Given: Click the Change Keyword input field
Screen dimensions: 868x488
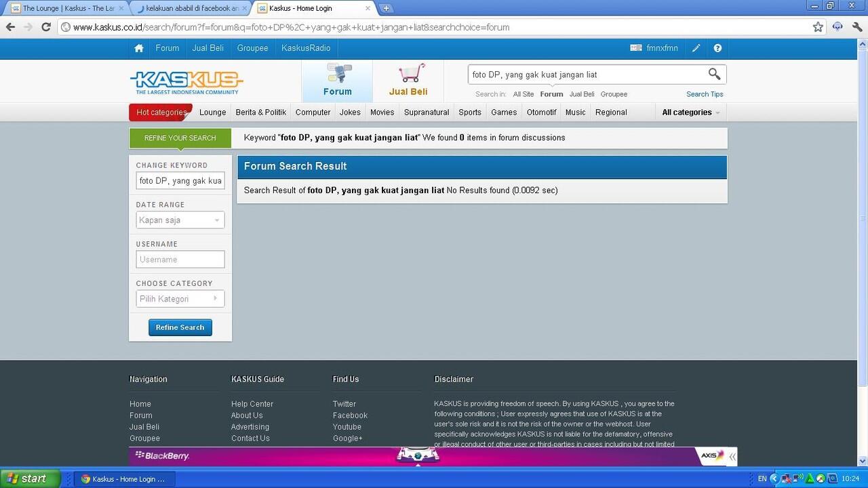Looking at the screenshot, I should click(180, 181).
